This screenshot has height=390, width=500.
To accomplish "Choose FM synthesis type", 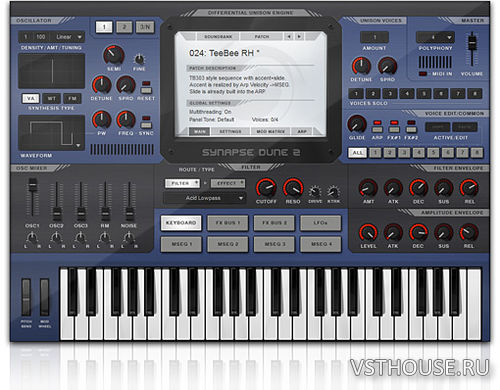I will (x=72, y=99).
